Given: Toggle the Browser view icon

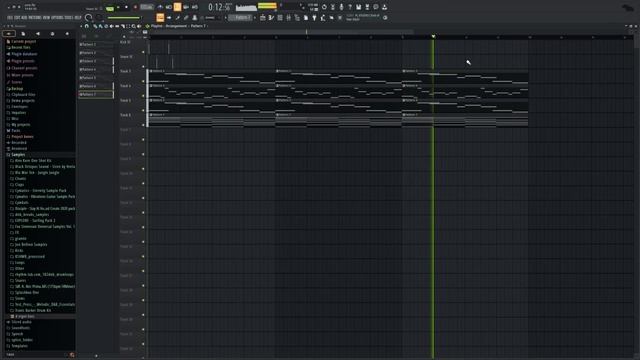Looking at the screenshot, I should coord(297,18).
